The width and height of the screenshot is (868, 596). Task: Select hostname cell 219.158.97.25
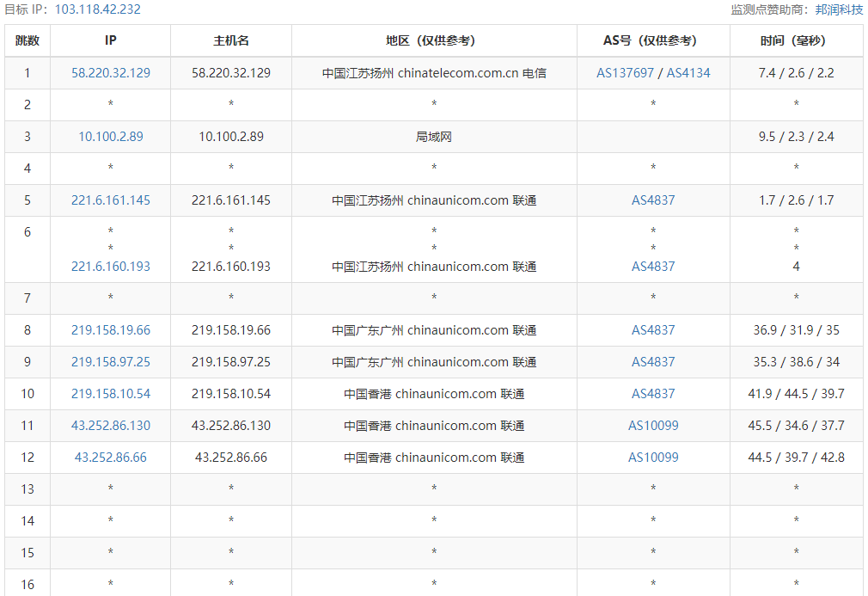click(231, 362)
